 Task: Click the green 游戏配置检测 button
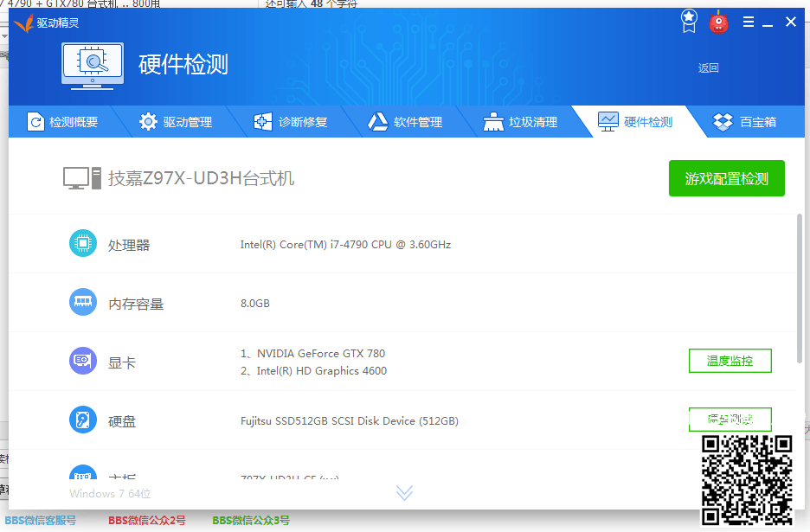[x=726, y=178]
